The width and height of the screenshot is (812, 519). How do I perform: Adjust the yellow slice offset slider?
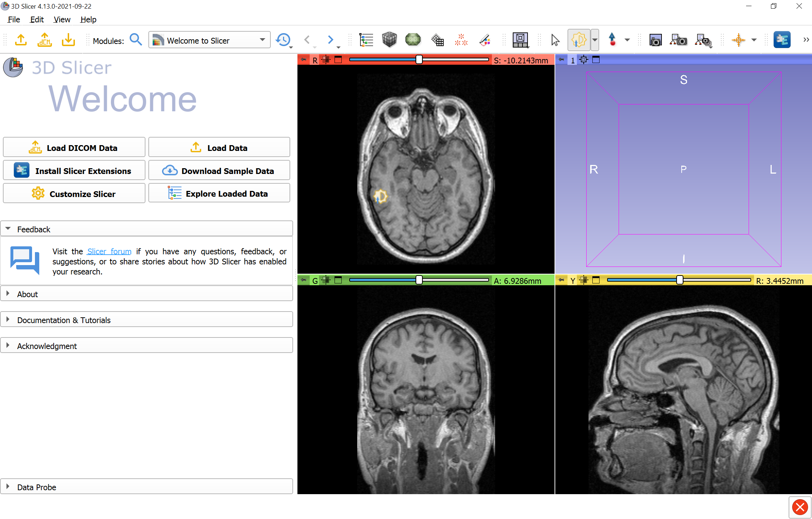click(x=679, y=280)
